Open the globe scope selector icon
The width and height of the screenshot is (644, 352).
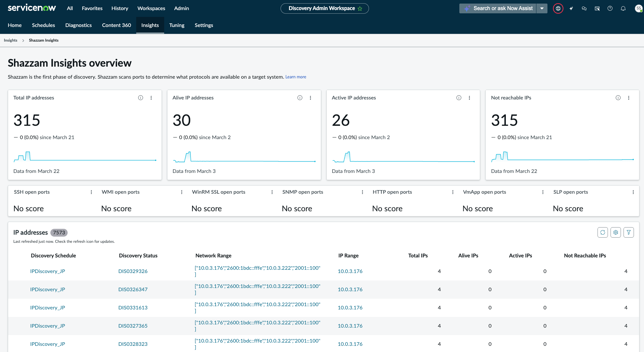pyautogui.click(x=558, y=8)
